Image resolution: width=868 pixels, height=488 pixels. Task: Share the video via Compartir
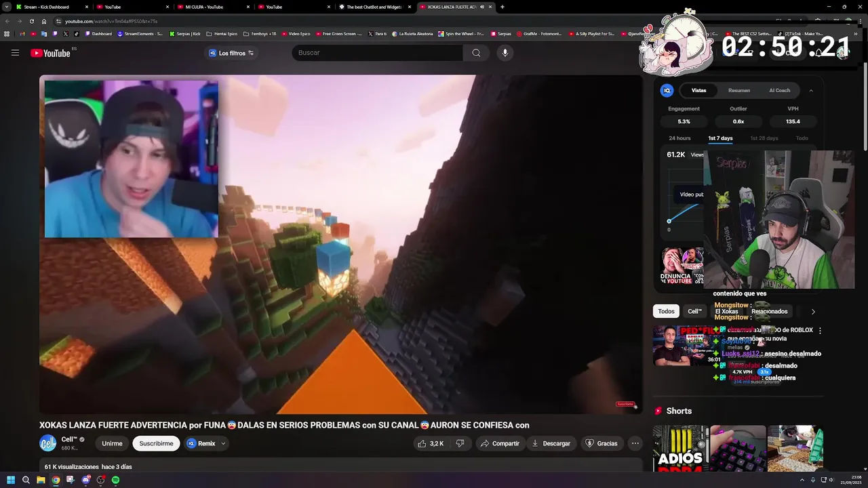coord(500,443)
